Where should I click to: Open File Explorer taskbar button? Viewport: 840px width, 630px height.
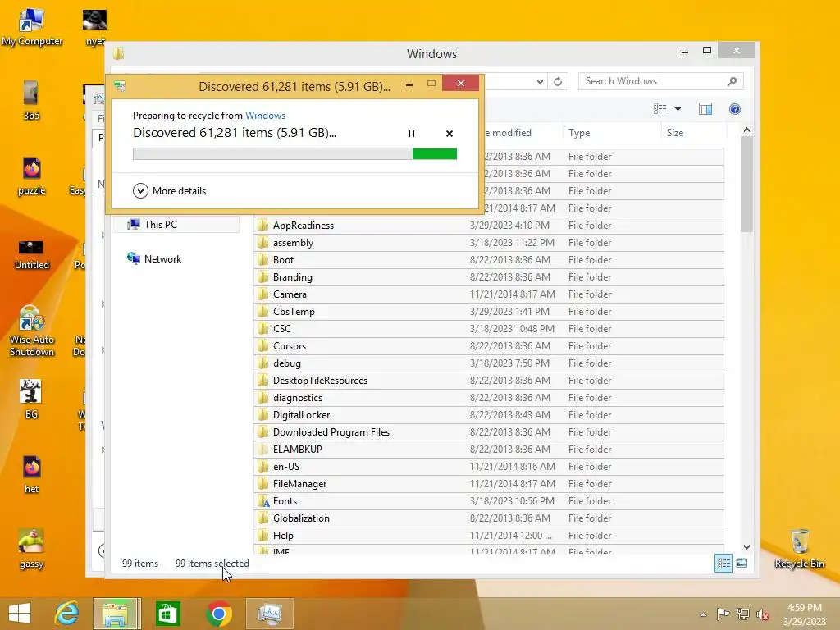116,614
